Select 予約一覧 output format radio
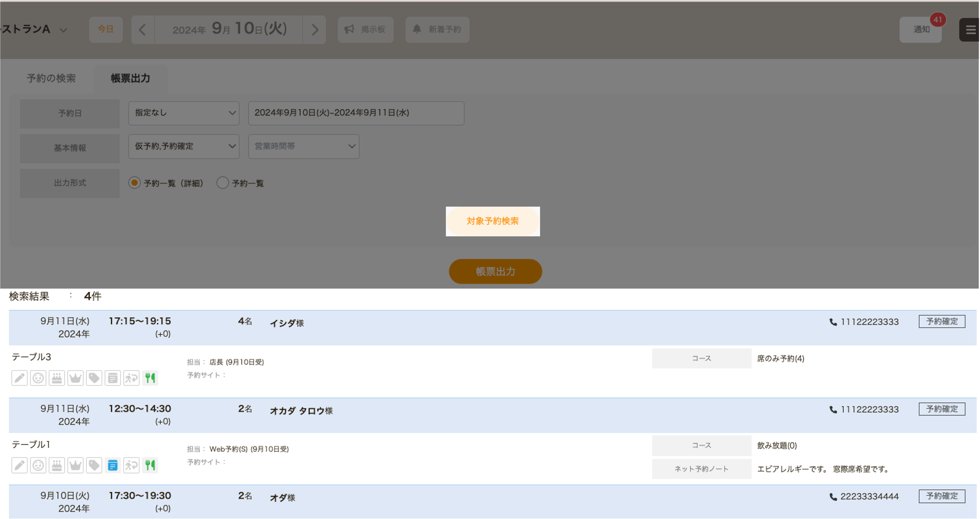This screenshot has height=519, width=980. pyautogui.click(x=222, y=183)
